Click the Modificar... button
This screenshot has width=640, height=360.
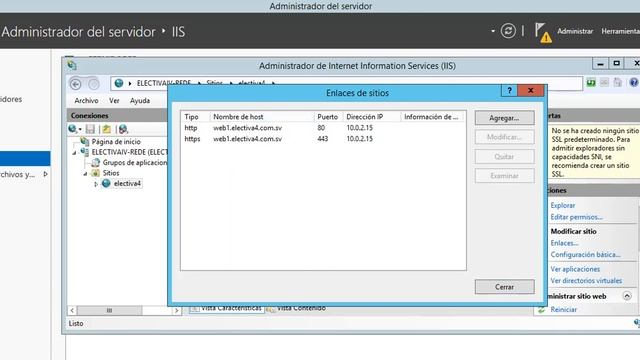(504, 137)
